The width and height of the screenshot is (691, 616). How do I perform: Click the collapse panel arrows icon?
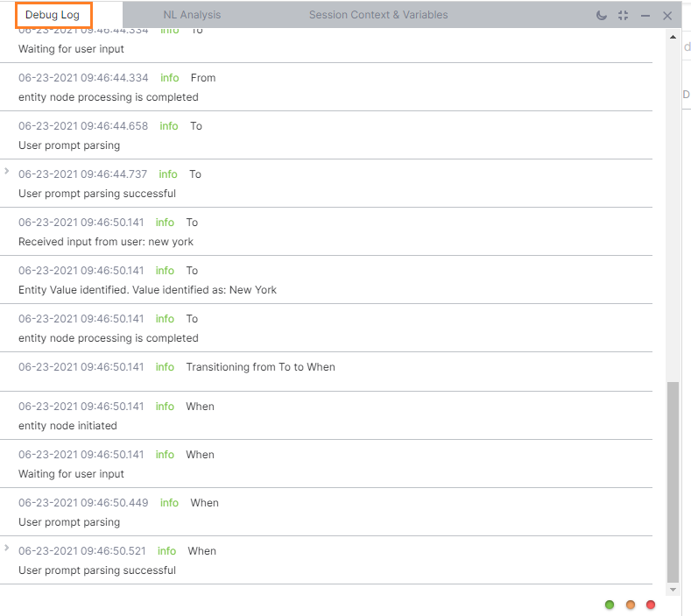point(624,16)
